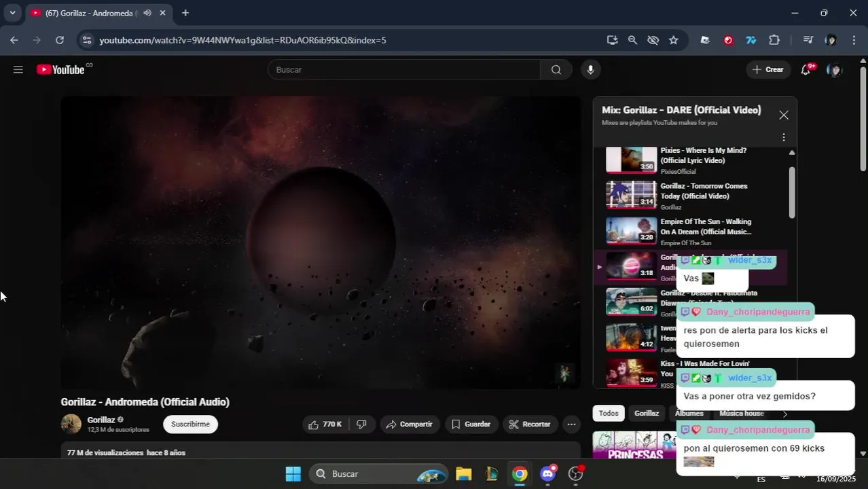Open Gorillaz channel name link

pyautogui.click(x=101, y=420)
